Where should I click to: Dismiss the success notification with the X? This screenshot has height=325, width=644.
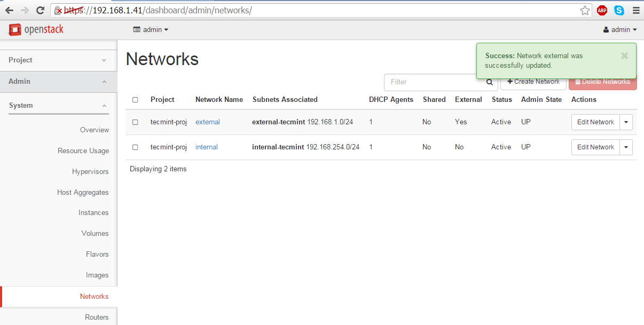(624, 56)
